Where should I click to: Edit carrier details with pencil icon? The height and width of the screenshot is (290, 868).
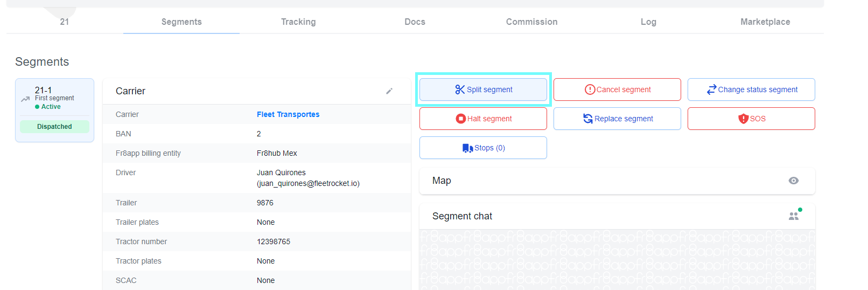389,91
